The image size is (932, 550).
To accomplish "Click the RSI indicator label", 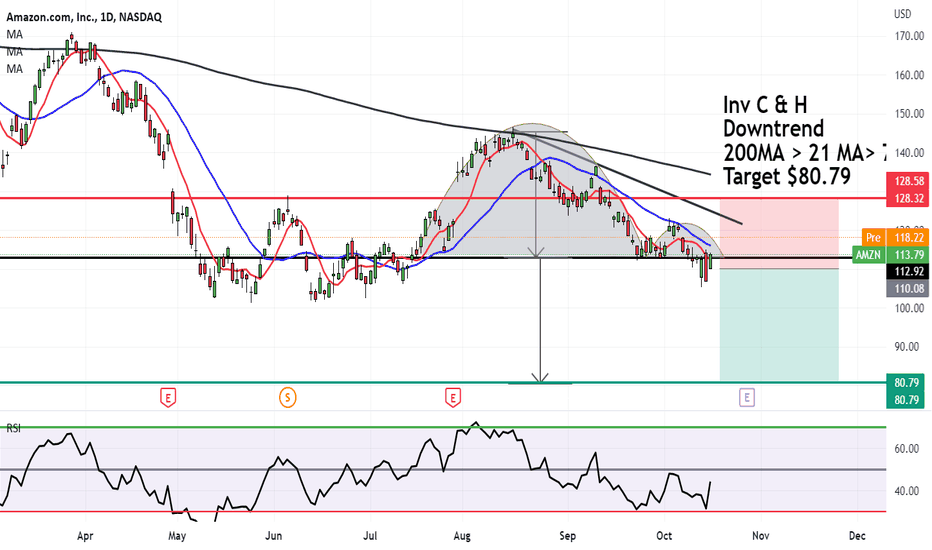I will click(x=14, y=428).
